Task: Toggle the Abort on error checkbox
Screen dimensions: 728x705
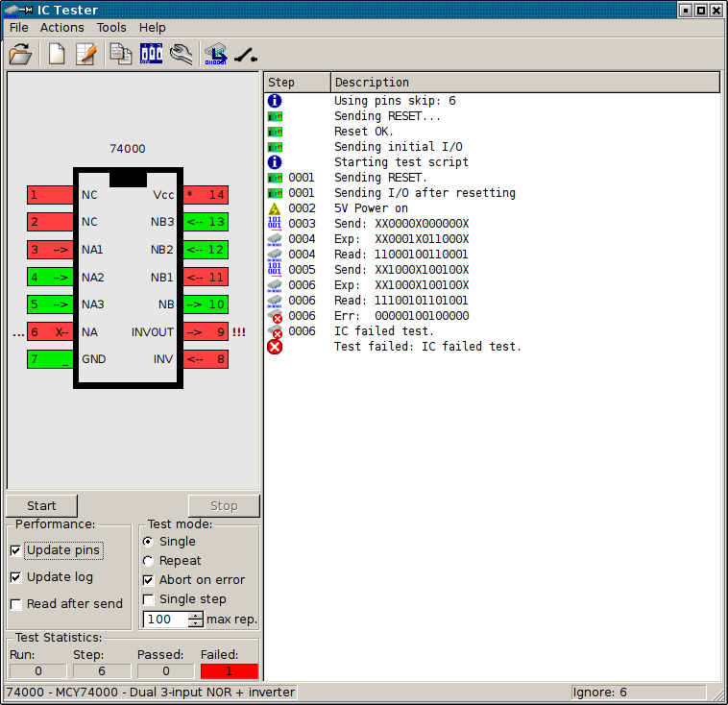Action: (x=148, y=580)
